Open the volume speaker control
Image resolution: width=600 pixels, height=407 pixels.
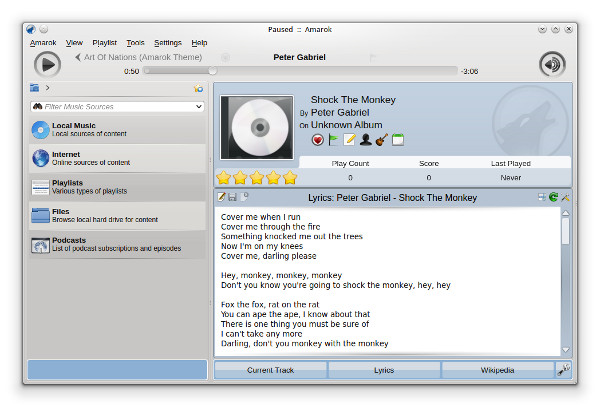click(552, 64)
